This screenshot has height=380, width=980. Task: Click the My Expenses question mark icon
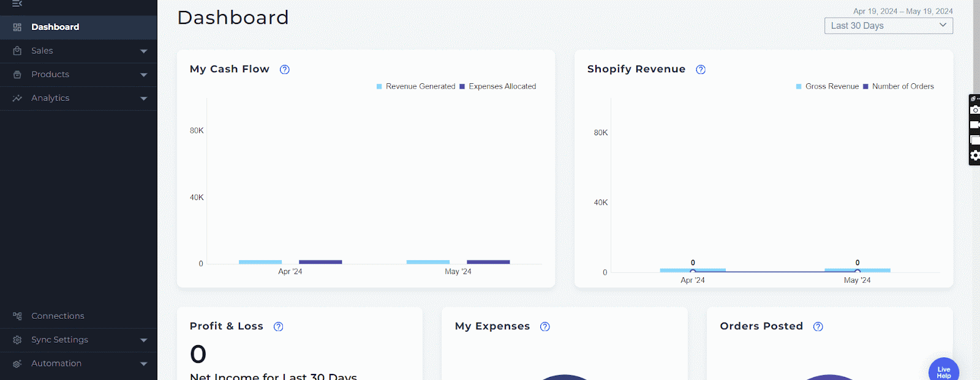(x=545, y=327)
